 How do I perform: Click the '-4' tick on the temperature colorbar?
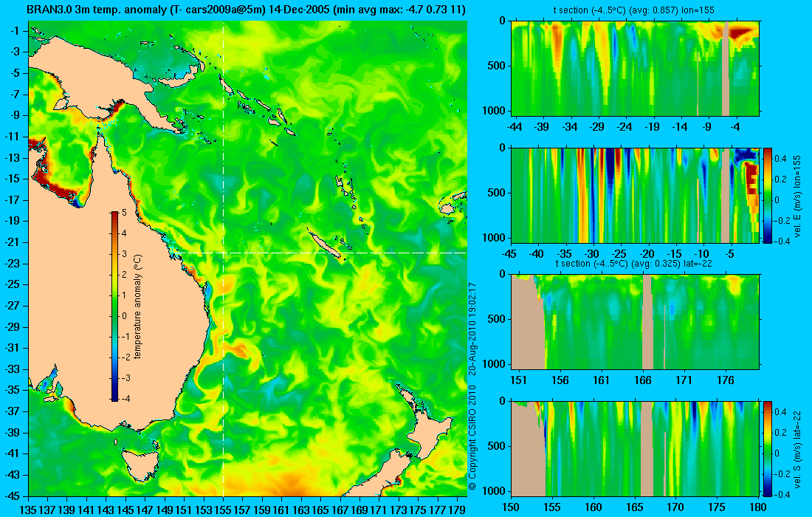[x=125, y=399]
